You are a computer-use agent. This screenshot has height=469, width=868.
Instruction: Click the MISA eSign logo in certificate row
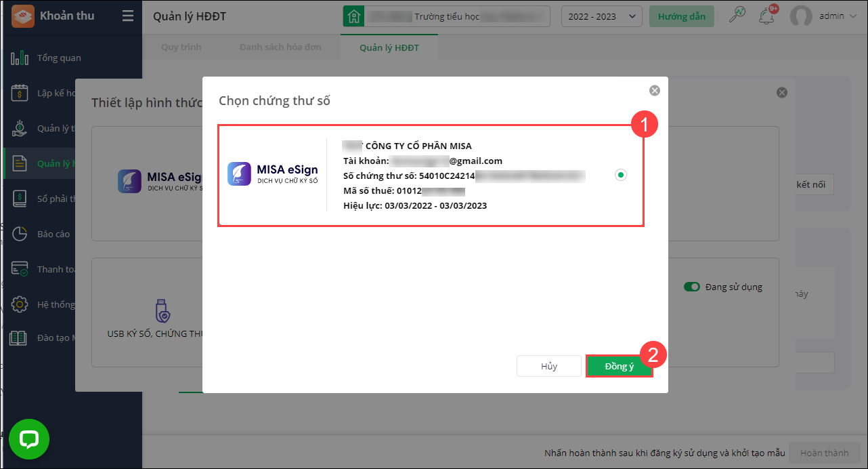point(273,174)
